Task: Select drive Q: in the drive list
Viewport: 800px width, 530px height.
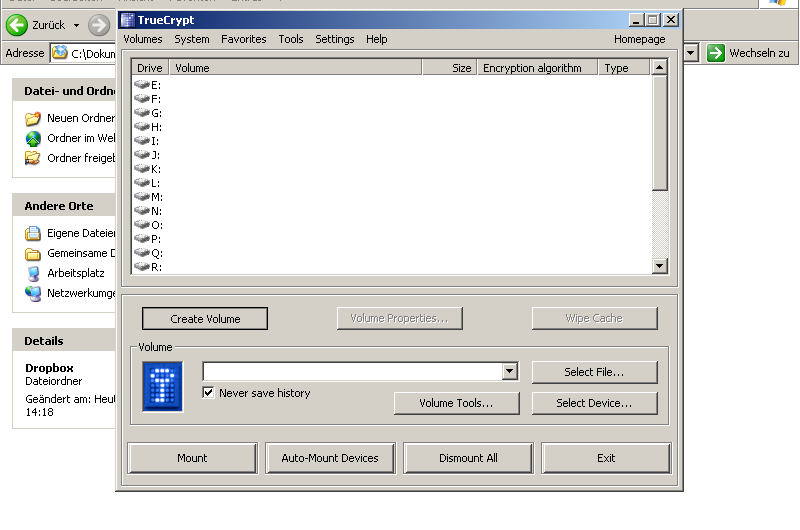Action: (148, 253)
